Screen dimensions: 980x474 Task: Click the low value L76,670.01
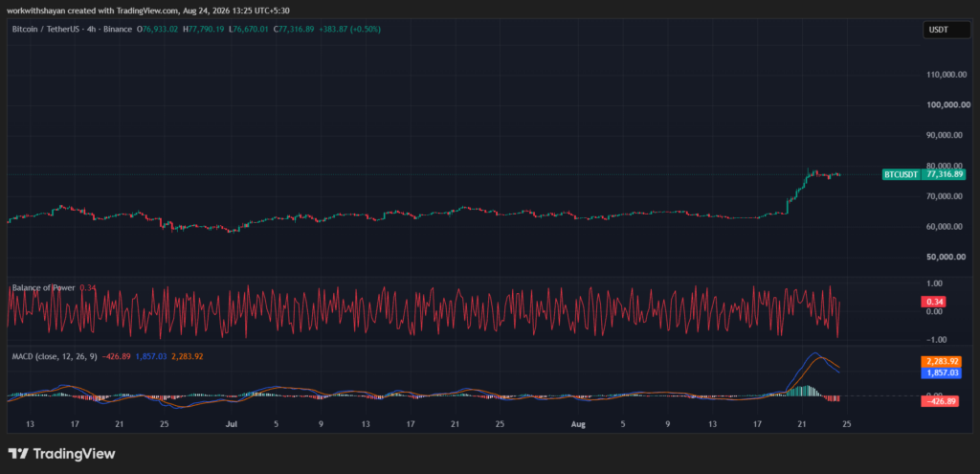(248, 29)
